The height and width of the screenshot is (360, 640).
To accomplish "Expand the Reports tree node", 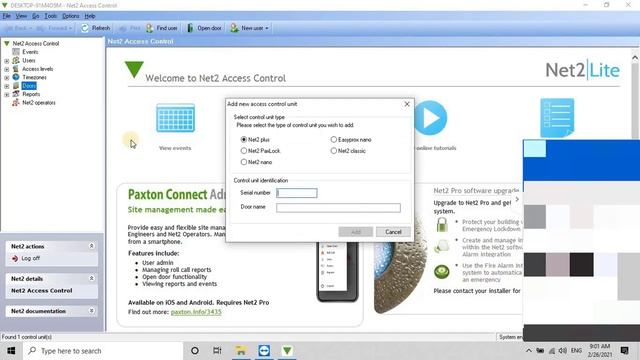I will tap(7, 94).
